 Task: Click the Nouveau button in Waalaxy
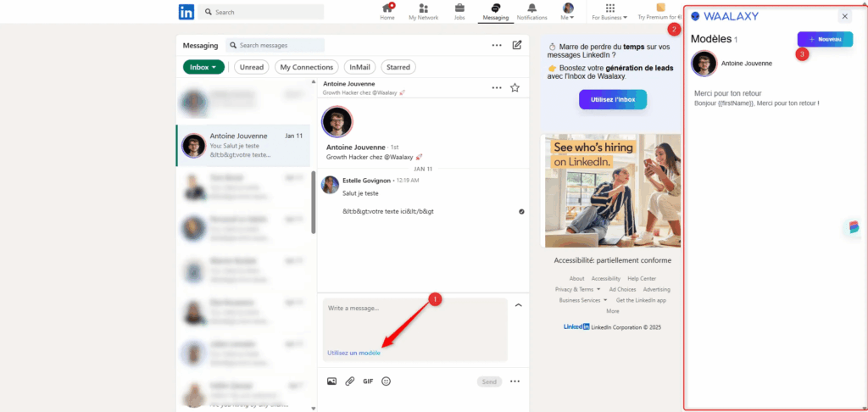(x=825, y=40)
